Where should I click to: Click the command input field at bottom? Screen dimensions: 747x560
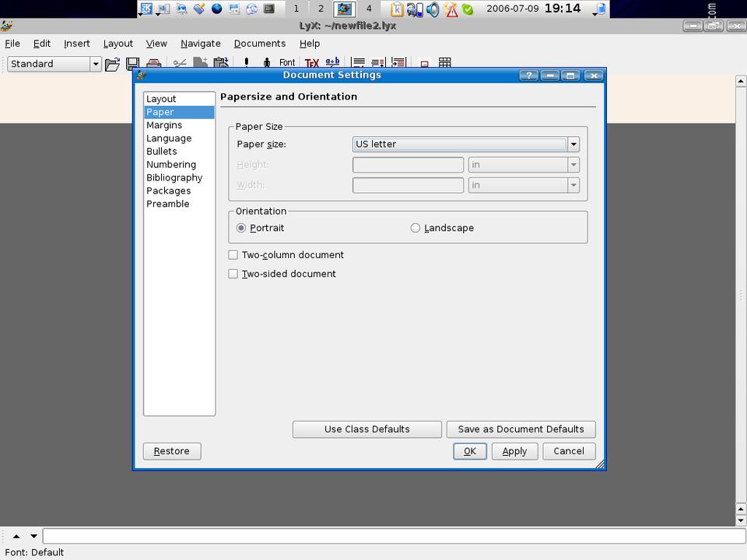click(393, 536)
